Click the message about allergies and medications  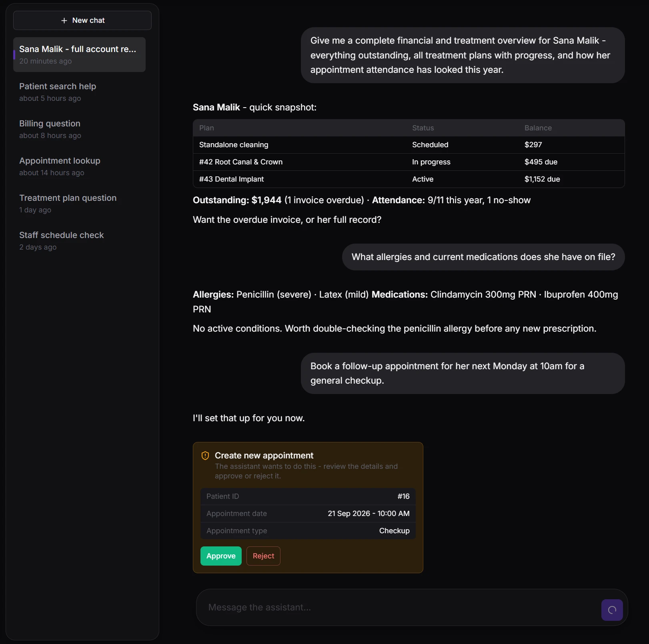483,257
